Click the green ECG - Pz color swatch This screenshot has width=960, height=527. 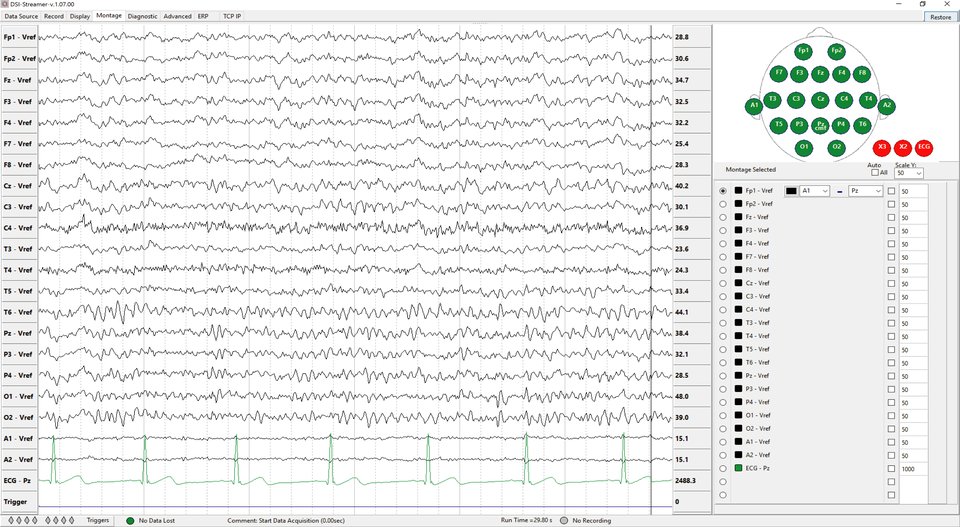[x=738, y=468]
